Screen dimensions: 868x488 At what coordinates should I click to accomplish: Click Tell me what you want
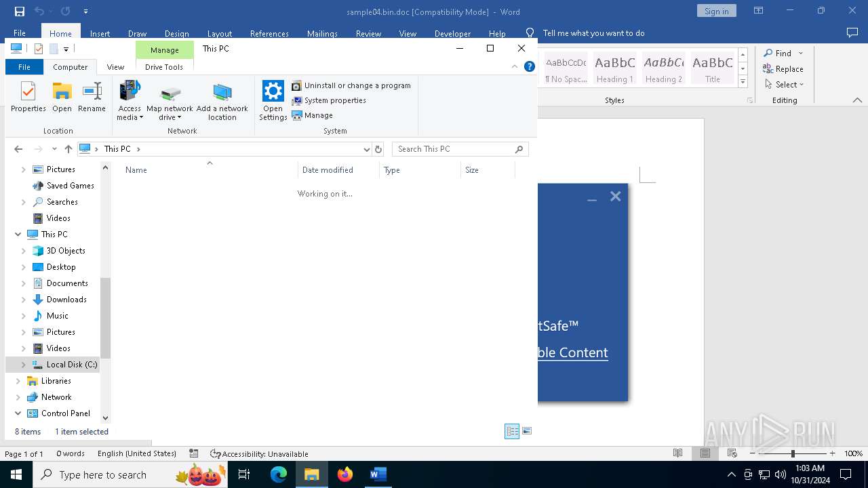click(x=593, y=33)
